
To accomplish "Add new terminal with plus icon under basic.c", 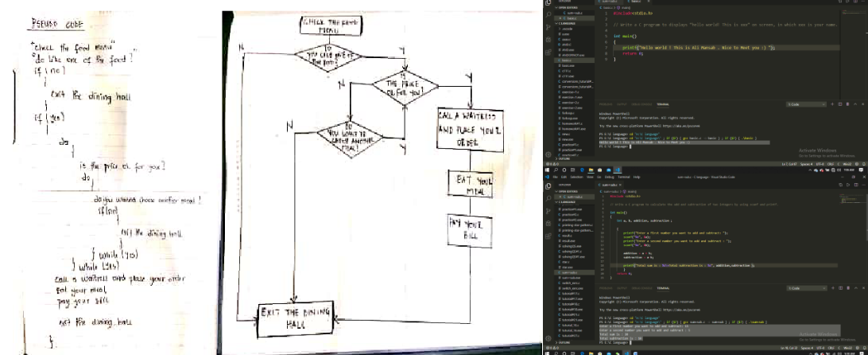I will point(832,104).
